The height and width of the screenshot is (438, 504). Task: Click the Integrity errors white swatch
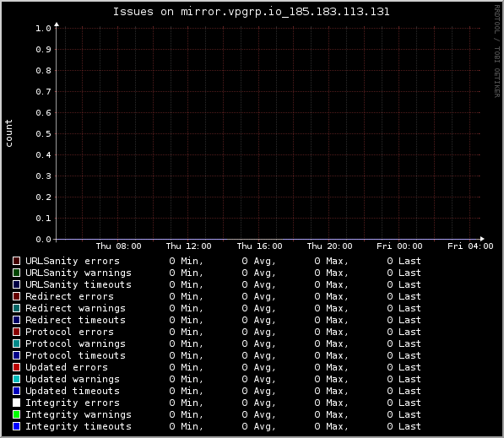click(x=16, y=403)
